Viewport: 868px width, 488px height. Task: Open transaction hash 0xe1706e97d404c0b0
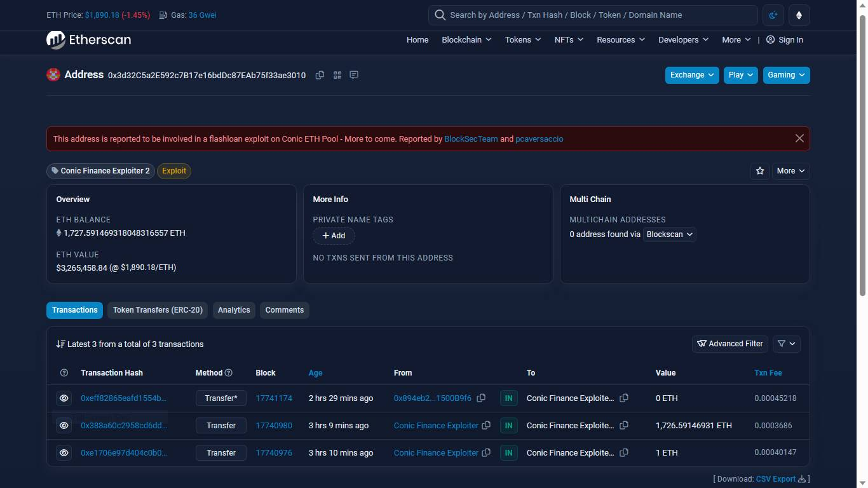pyautogui.click(x=124, y=453)
